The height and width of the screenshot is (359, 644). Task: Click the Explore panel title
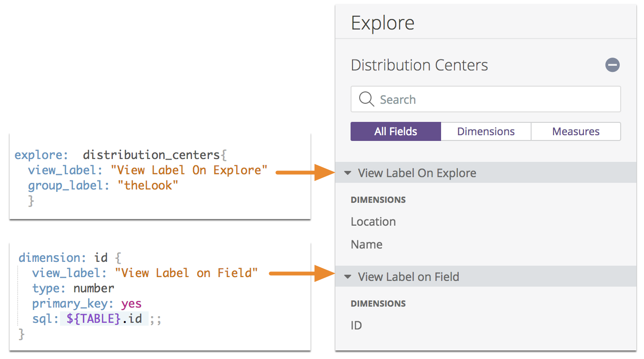(x=382, y=23)
